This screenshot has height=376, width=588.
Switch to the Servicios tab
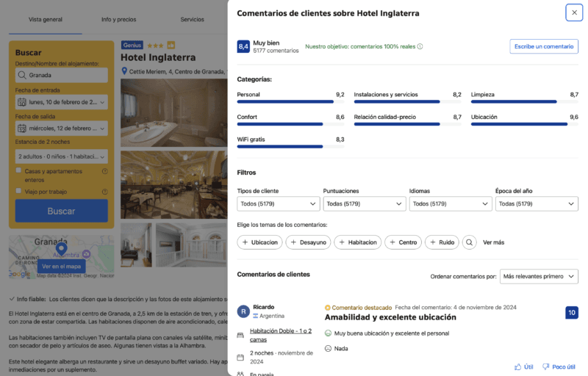pyautogui.click(x=192, y=20)
